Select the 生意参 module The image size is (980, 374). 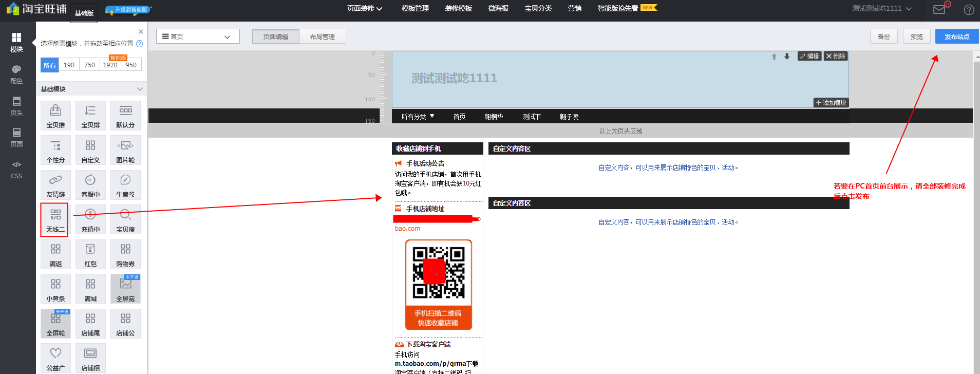(x=125, y=185)
